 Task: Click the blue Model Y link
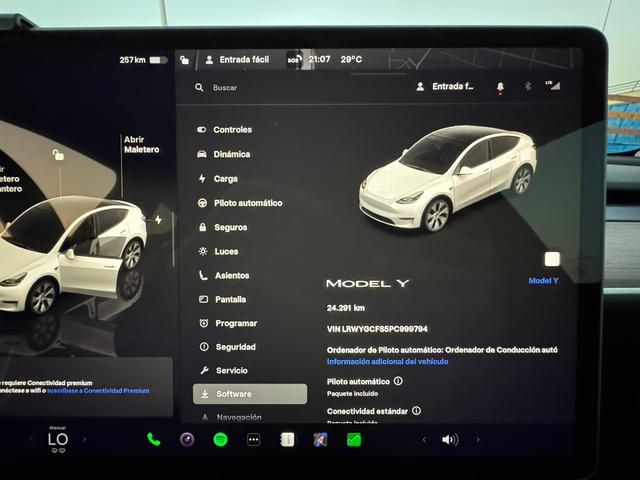[x=543, y=281]
